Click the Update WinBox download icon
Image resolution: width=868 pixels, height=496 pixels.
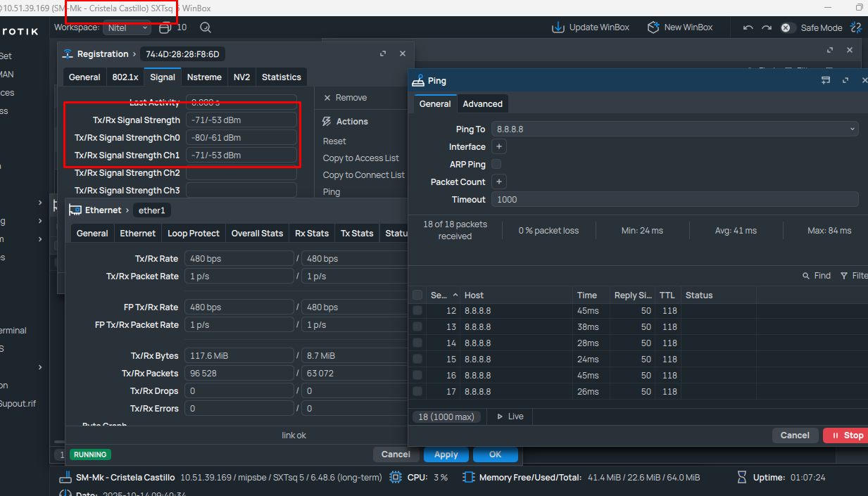coord(558,27)
